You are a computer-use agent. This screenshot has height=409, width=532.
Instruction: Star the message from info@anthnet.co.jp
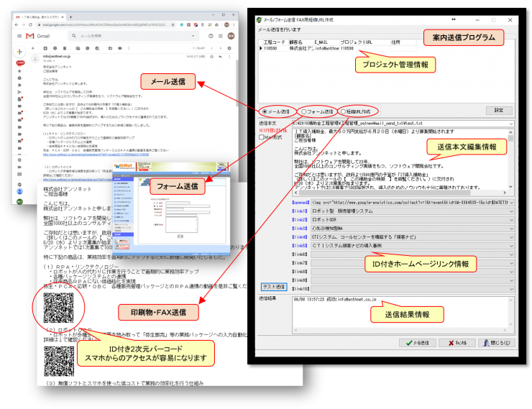point(211,57)
